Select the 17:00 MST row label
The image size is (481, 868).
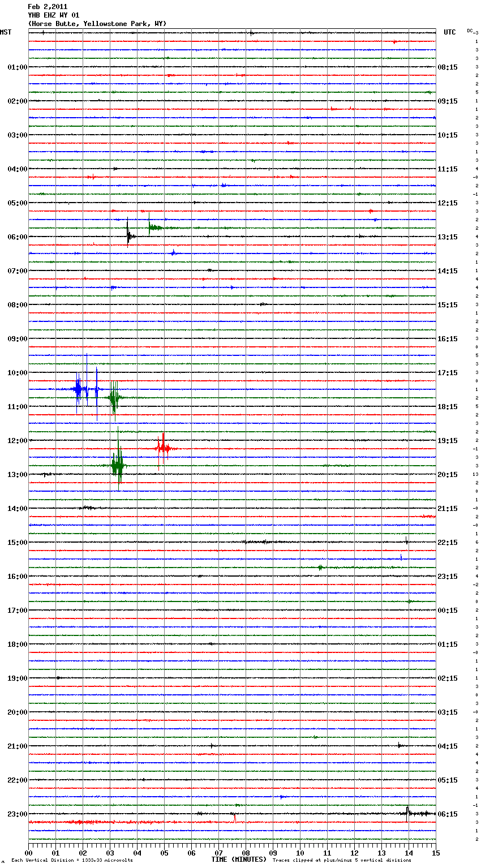[18, 611]
